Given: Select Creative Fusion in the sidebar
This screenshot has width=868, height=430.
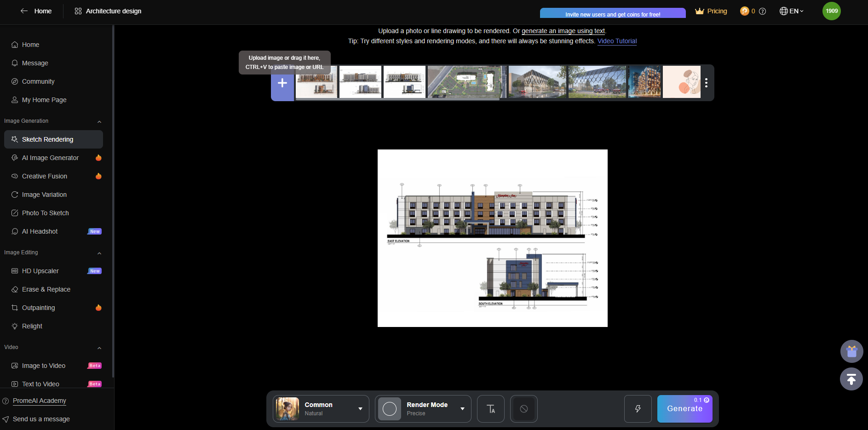Looking at the screenshot, I should 44,176.
